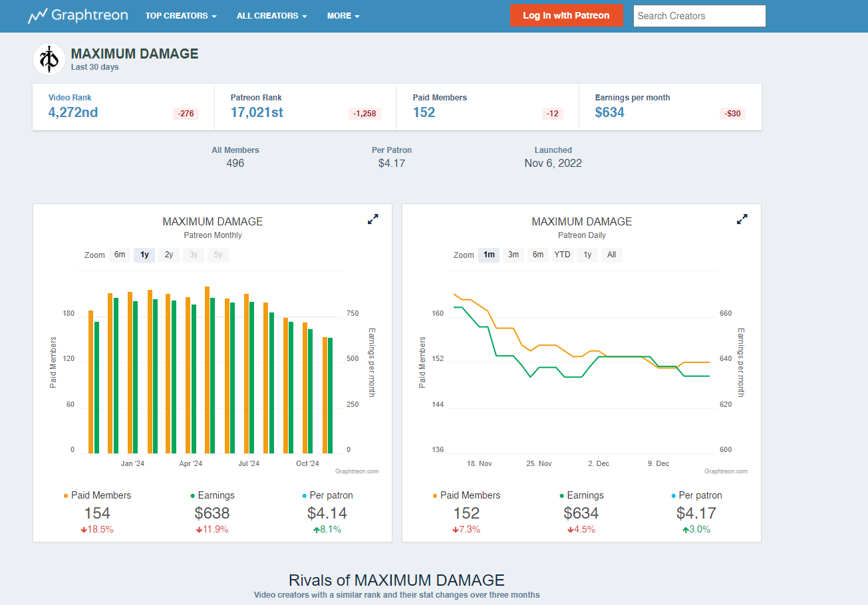Click the 18.5% paid members decrease indicator

pyautogui.click(x=97, y=530)
